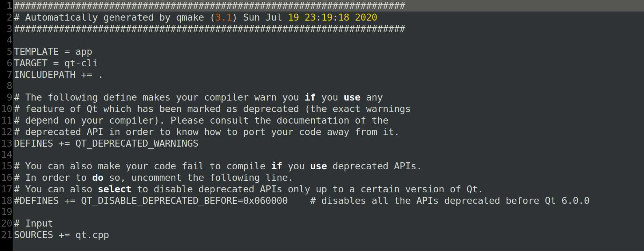
Task: Click QT_DISABLE_DEPRECATED_BEFORE=0x060000 text
Action: (184, 201)
